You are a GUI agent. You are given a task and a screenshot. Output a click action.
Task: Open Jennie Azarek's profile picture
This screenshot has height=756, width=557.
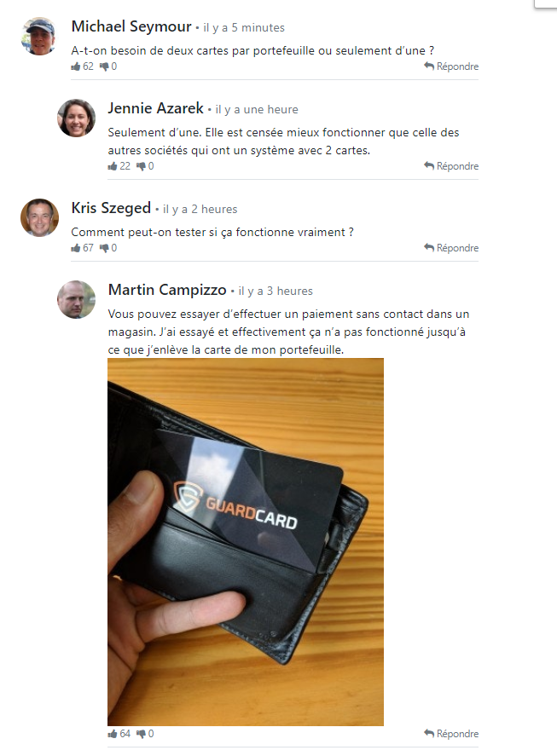pos(76,118)
